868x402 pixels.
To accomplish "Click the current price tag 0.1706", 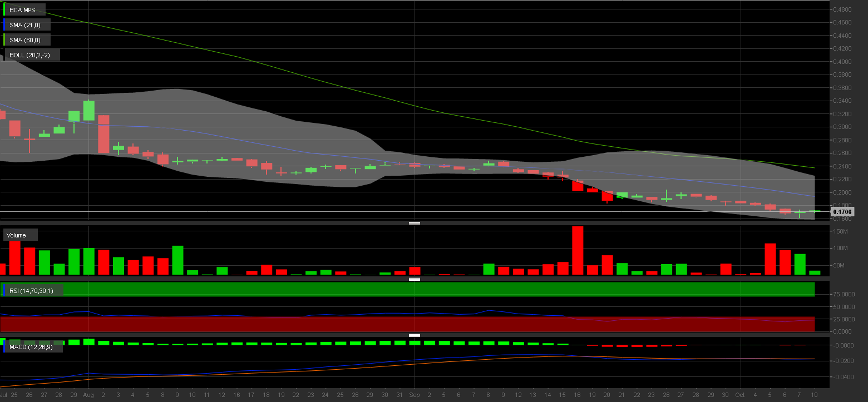I will [x=843, y=212].
